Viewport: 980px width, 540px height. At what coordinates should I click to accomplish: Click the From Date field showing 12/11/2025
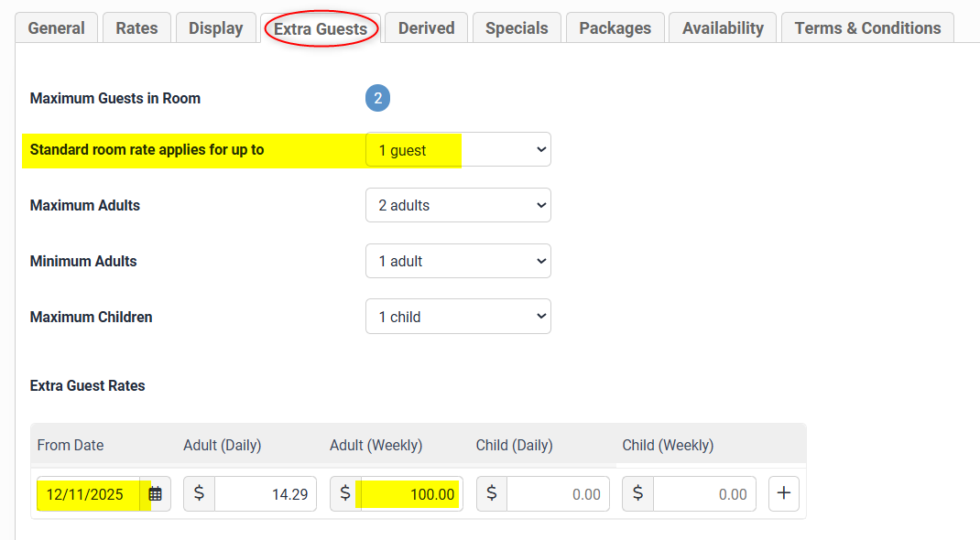tap(88, 494)
